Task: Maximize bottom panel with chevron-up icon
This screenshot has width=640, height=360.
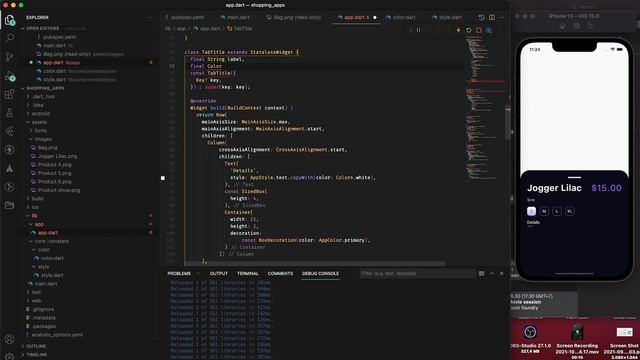Action: tap(492, 273)
